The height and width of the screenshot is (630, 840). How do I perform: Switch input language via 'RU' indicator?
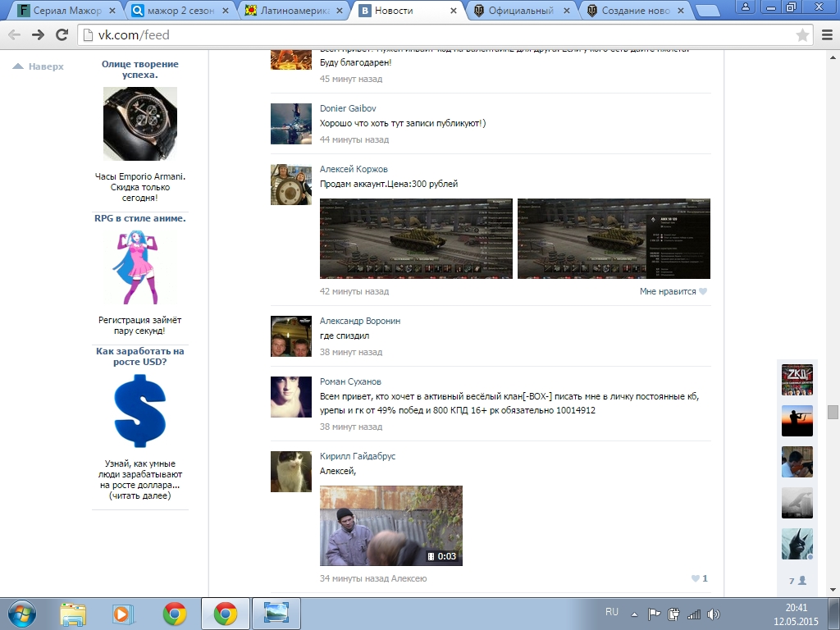pyautogui.click(x=612, y=612)
